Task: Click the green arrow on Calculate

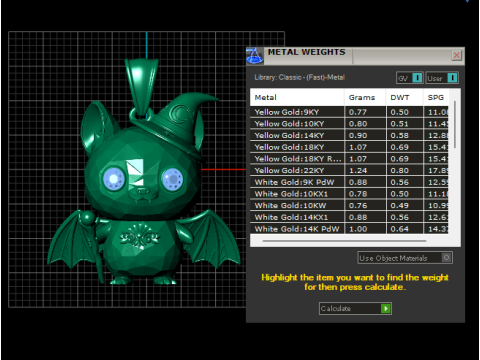Action: 386,308
